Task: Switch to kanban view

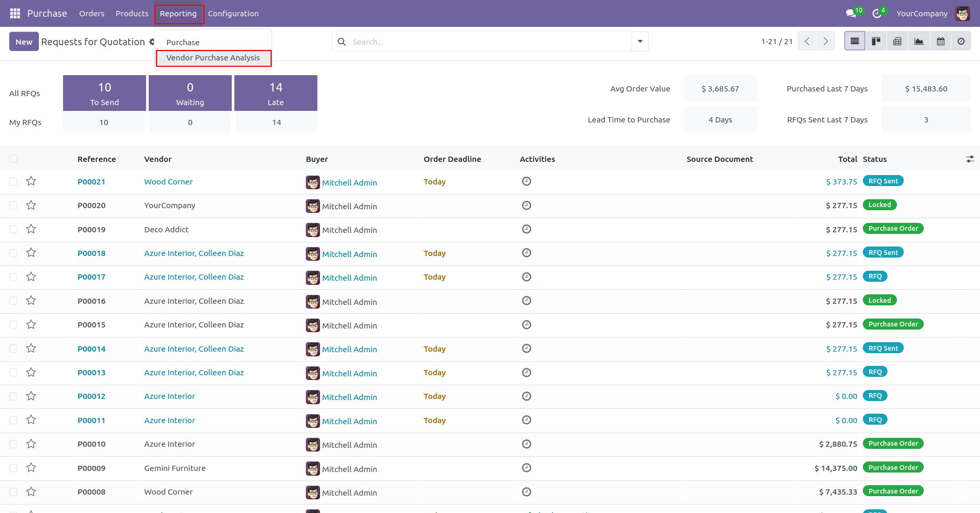Action: tap(876, 41)
